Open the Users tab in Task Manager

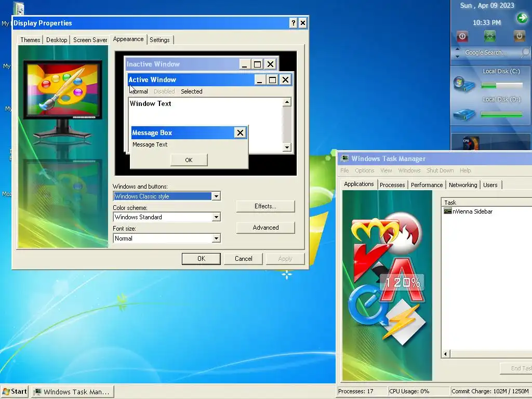point(490,185)
